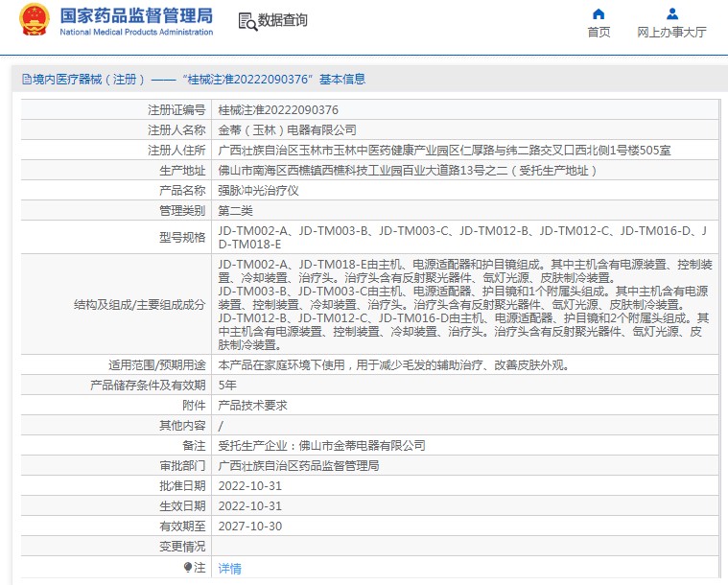Click the 备注 row label

(194, 446)
